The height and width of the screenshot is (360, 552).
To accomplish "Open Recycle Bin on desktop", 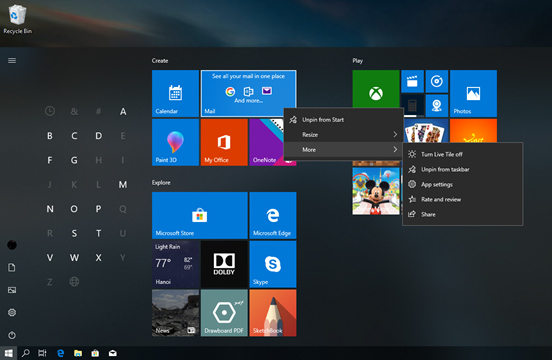I will coord(17,19).
